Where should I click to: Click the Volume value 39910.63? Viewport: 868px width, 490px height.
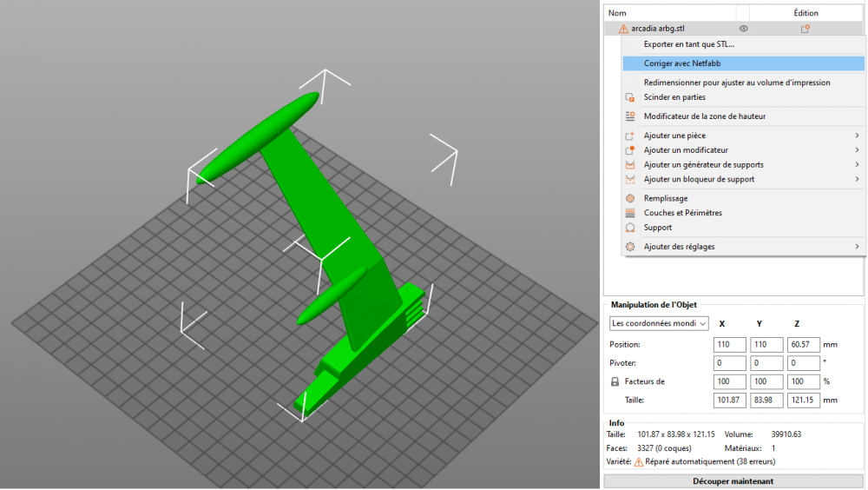[x=786, y=434]
